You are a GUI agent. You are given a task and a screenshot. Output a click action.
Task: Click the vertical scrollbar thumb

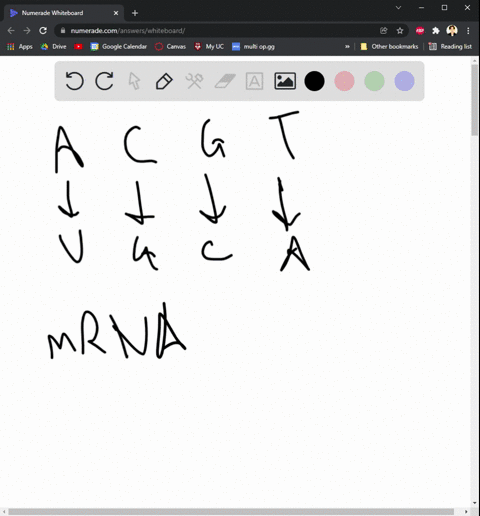(x=475, y=100)
